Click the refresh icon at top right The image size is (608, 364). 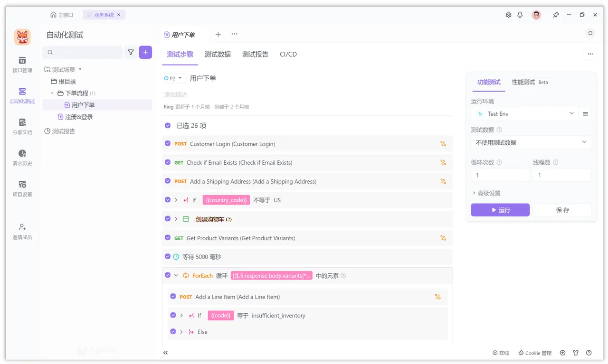(590, 33)
